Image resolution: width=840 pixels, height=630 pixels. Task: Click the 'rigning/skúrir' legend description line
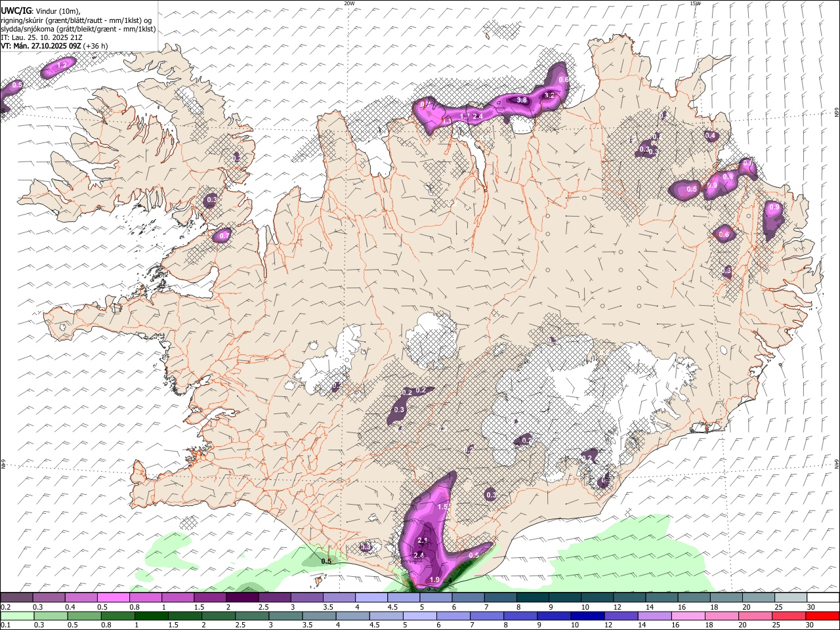[x=75, y=20]
